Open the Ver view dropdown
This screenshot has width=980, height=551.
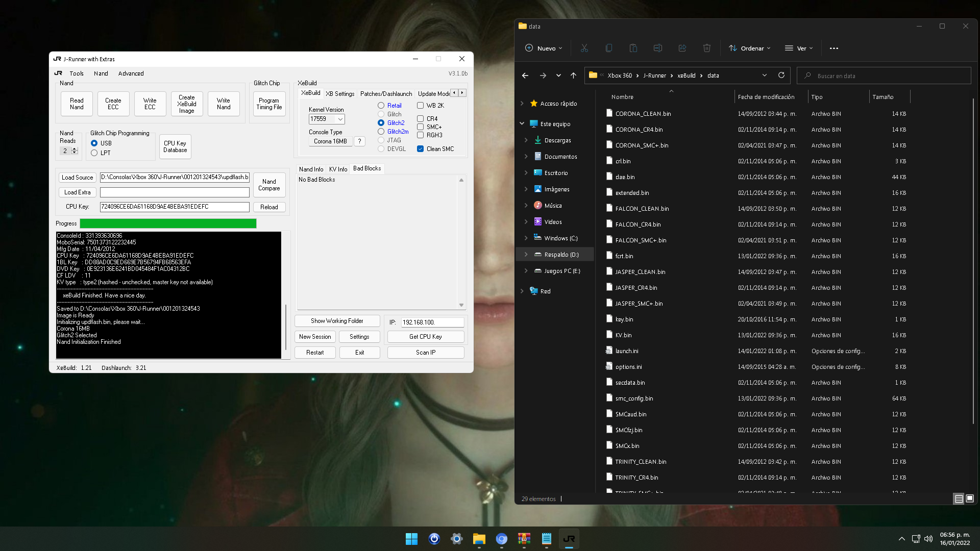pyautogui.click(x=799, y=48)
